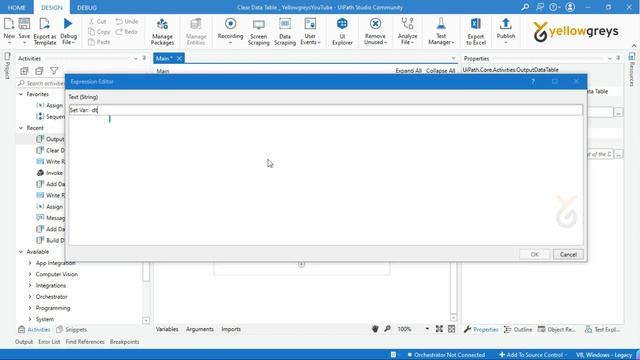Switch to DESIGN ribbon tab

tap(52, 7)
